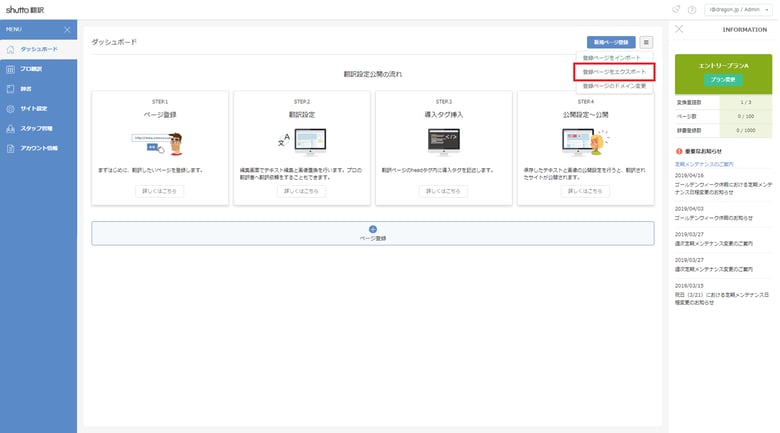Click 詳しくはこちら in the STEP 2 card

[301, 191]
